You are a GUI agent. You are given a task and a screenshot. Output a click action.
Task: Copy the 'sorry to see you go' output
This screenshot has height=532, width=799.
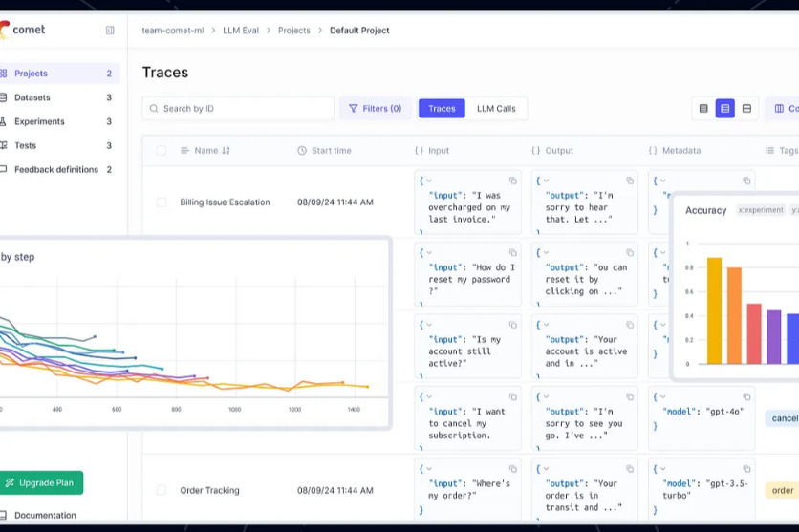(630, 396)
